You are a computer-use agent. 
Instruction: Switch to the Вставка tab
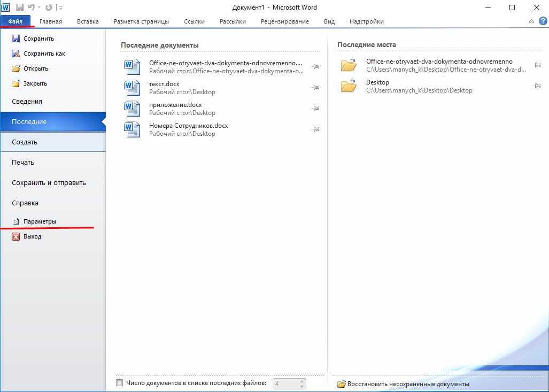(x=88, y=21)
